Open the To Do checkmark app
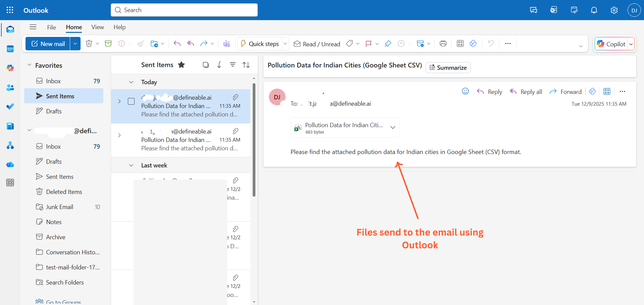 [x=10, y=106]
